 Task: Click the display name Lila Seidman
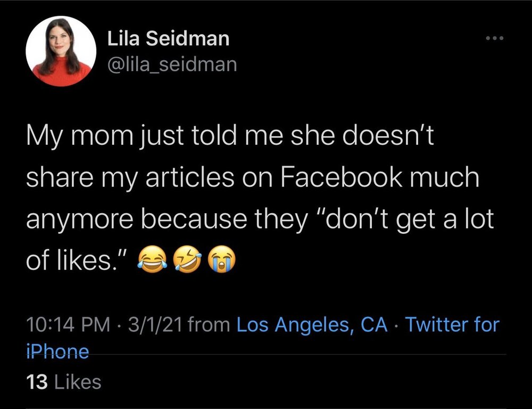coord(168,38)
